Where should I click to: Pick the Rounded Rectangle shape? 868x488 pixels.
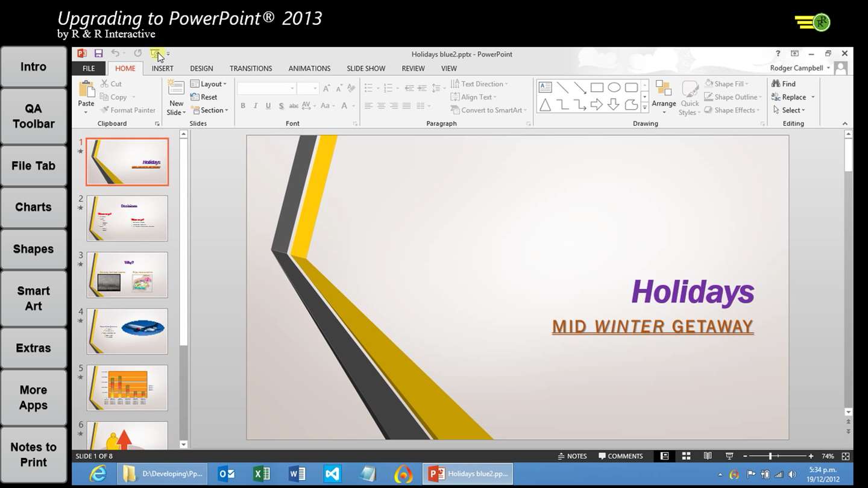tap(631, 87)
